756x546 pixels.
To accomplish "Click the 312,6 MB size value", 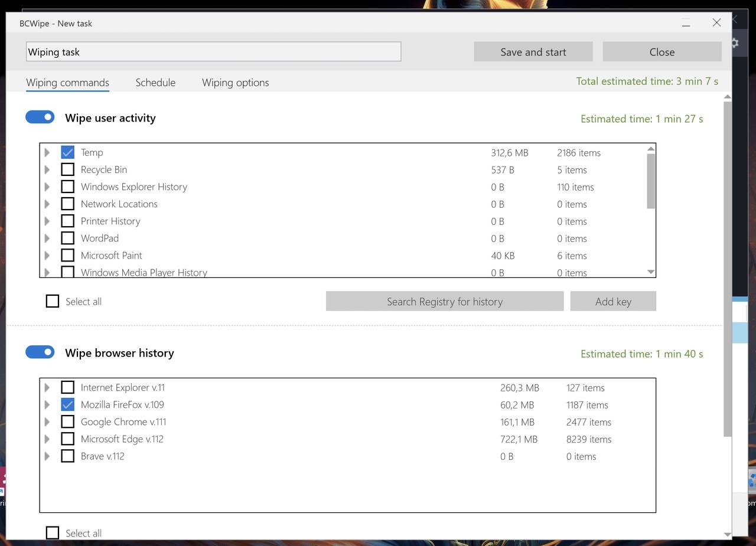I will pyautogui.click(x=510, y=152).
